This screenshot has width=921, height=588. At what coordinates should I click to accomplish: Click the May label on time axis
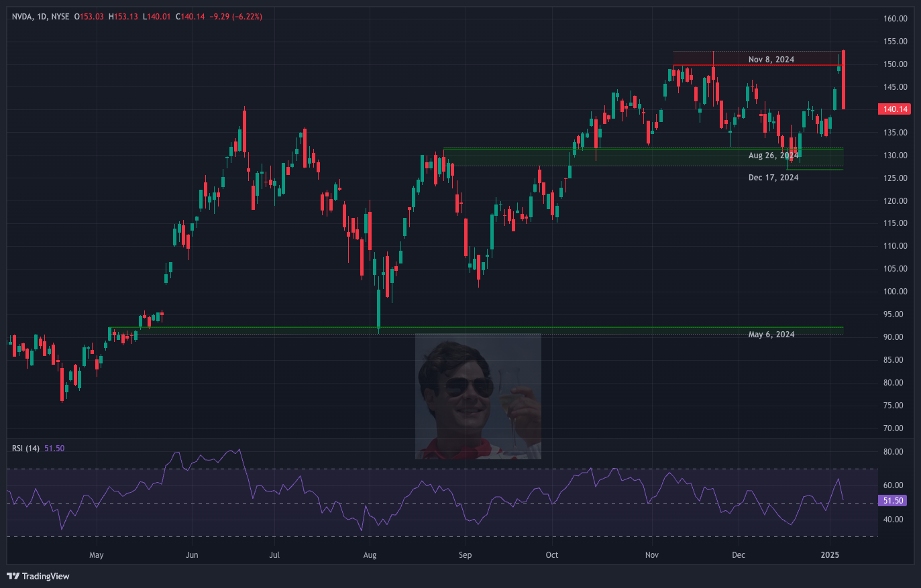pos(97,555)
